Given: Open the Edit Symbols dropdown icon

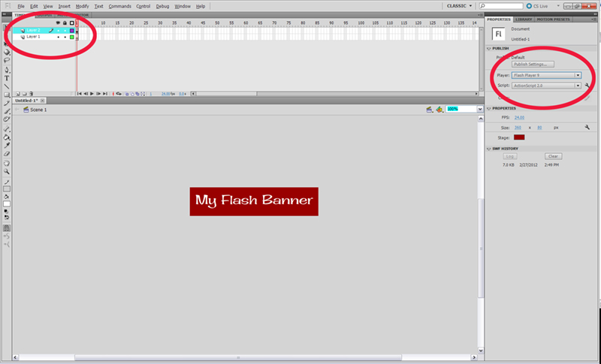Looking at the screenshot, I should coord(439,110).
